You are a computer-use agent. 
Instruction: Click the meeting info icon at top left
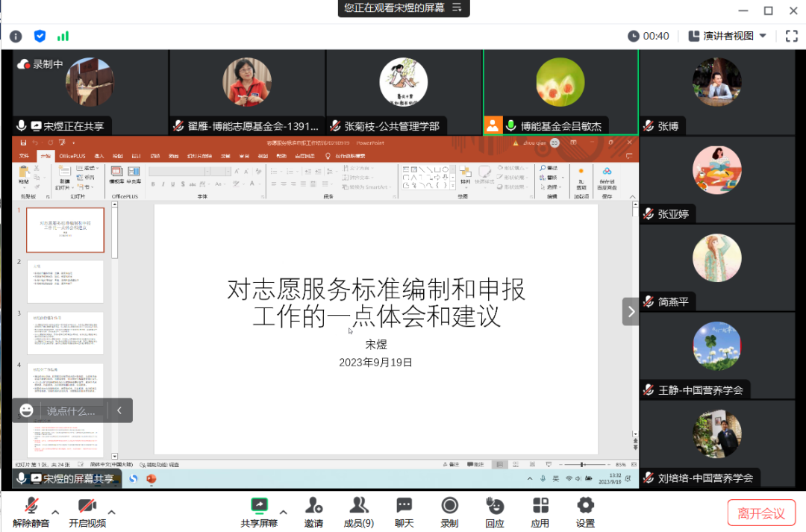16,36
